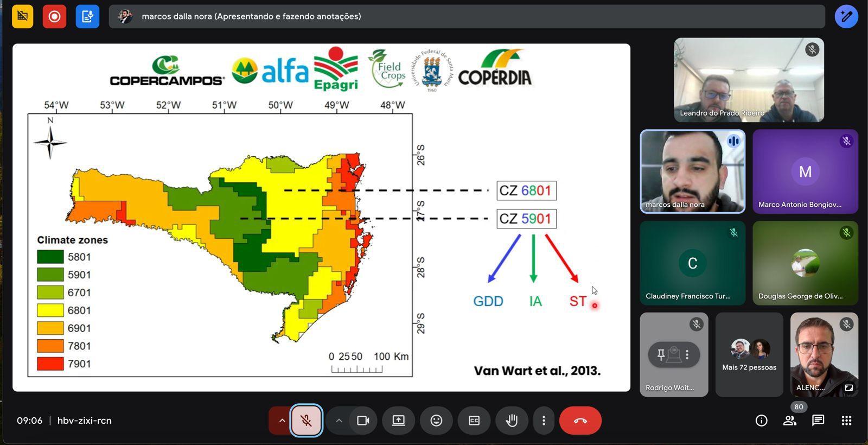Open the chat panel
Viewport: 868px width, 445px height.
pos(818,421)
